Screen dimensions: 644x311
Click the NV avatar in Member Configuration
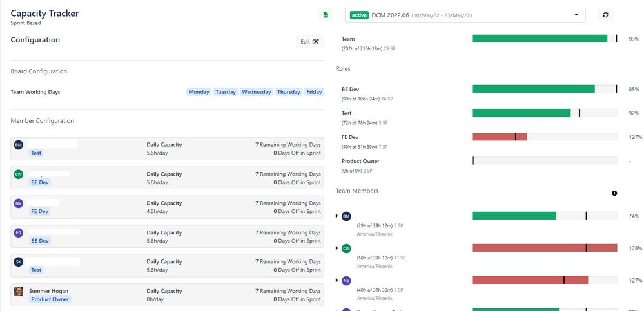pyautogui.click(x=19, y=203)
